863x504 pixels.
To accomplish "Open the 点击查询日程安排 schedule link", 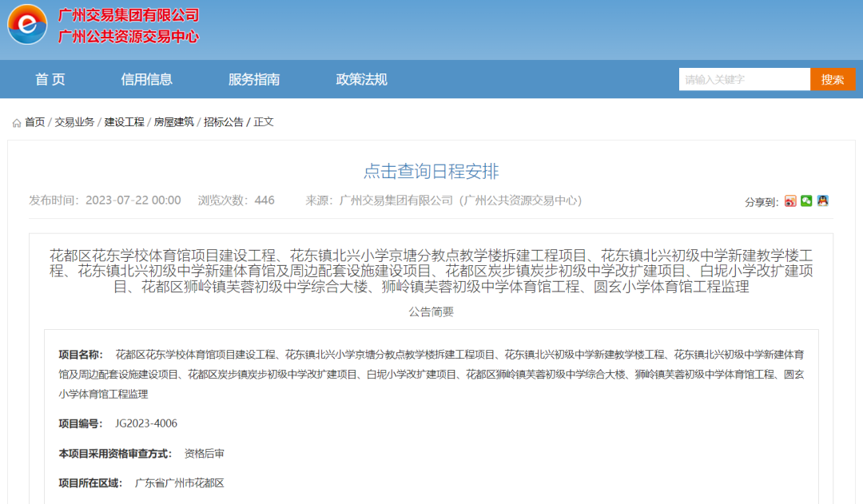I will 431,169.
